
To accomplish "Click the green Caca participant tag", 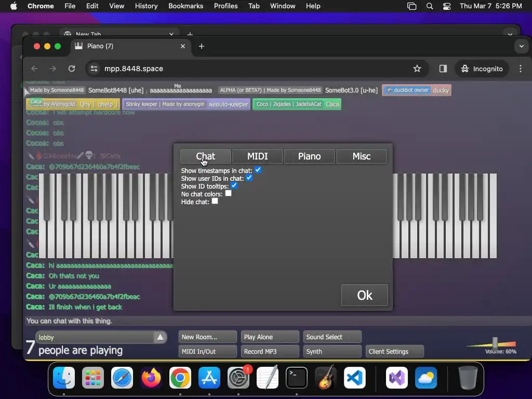I will [x=297, y=104].
